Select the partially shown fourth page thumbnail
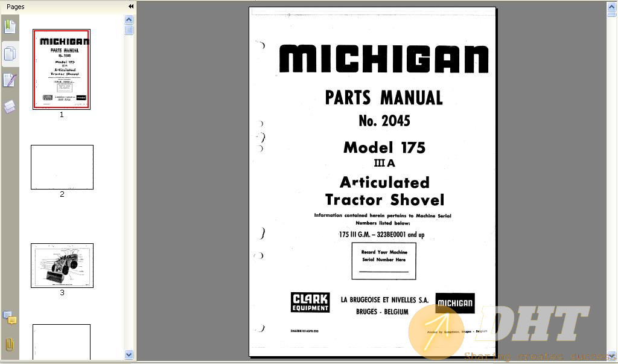 pyautogui.click(x=62, y=342)
